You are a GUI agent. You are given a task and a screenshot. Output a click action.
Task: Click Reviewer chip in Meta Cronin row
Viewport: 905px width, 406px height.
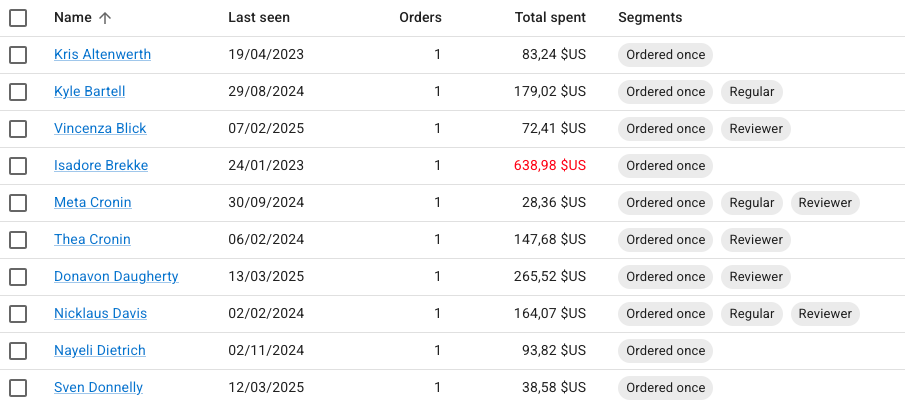[825, 203]
